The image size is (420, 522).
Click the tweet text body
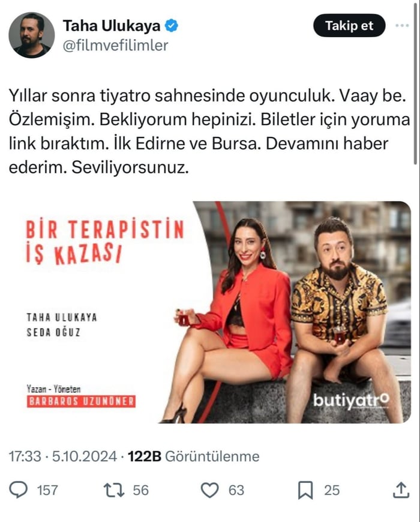pos(209,132)
